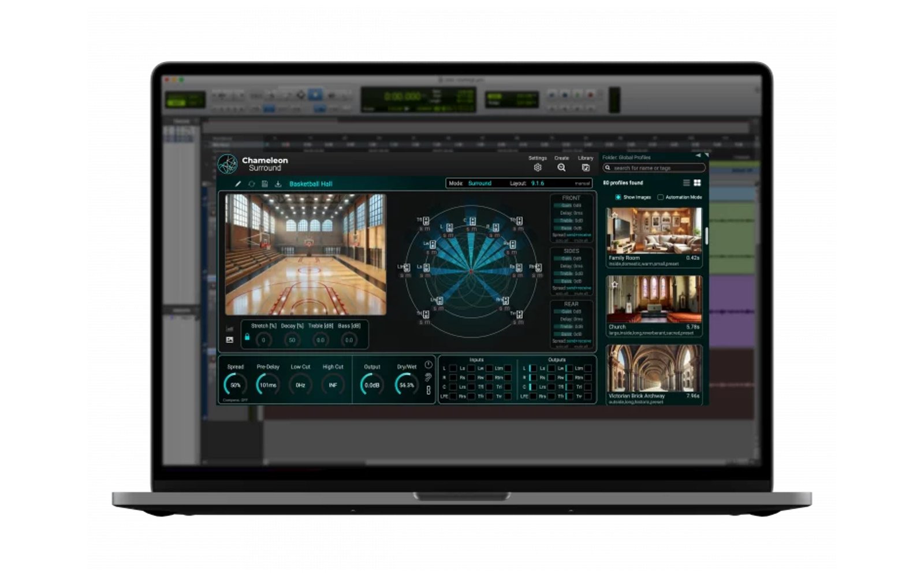
Task: Toggle the Outputs Lw channel box
Action: click(570, 368)
